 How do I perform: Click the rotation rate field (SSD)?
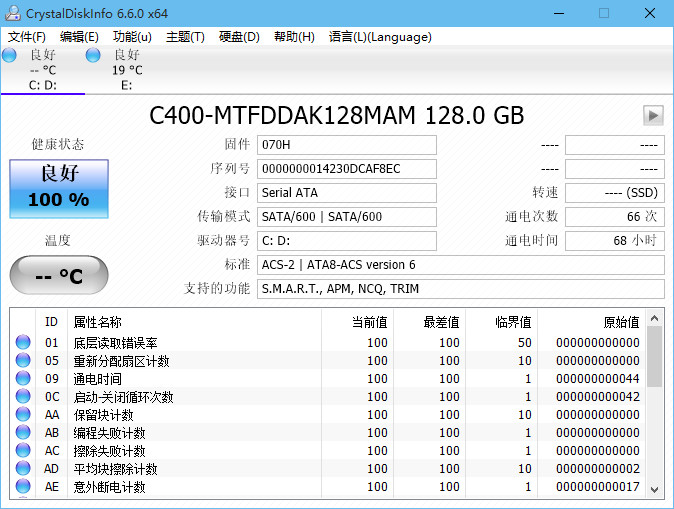tap(615, 193)
